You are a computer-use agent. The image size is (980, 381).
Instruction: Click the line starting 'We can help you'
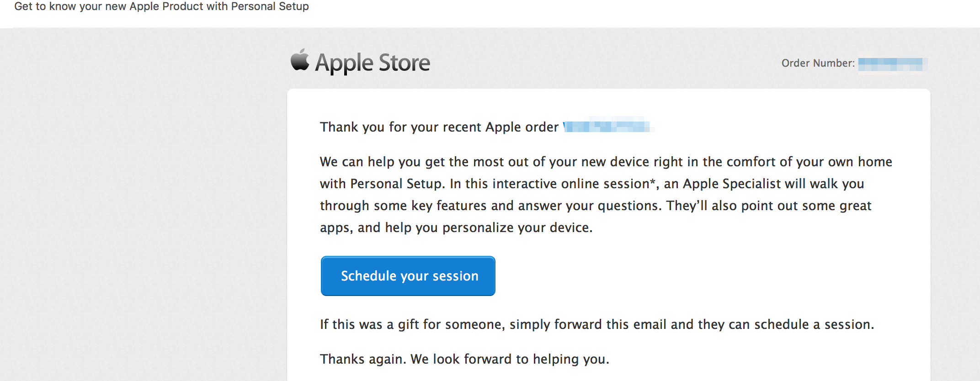point(606,162)
